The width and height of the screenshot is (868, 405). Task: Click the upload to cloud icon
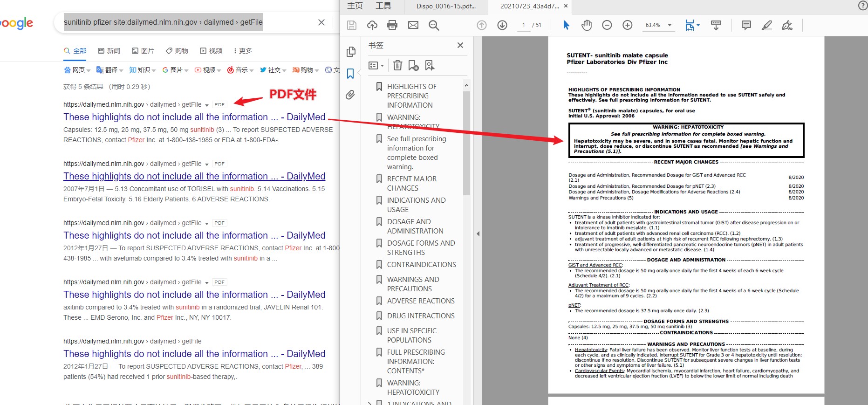pos(372,25)
